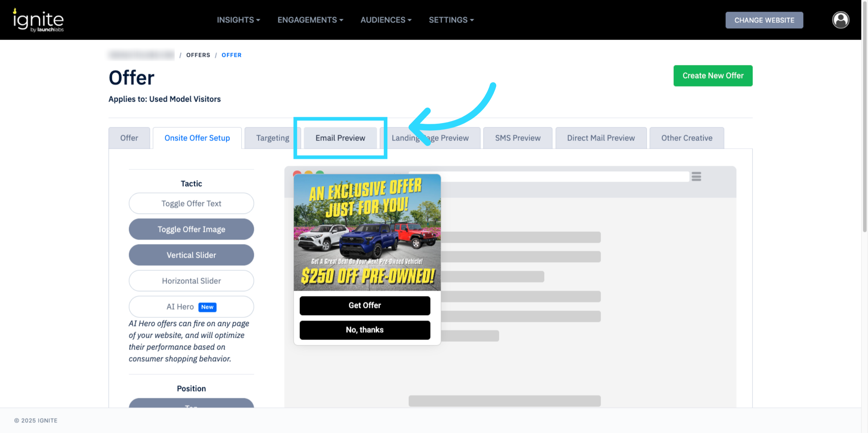Open the Direct Mail Preview tab
The height and width of the screenshot is (433, 868).
pyautogui.click(x=601, y=138)
